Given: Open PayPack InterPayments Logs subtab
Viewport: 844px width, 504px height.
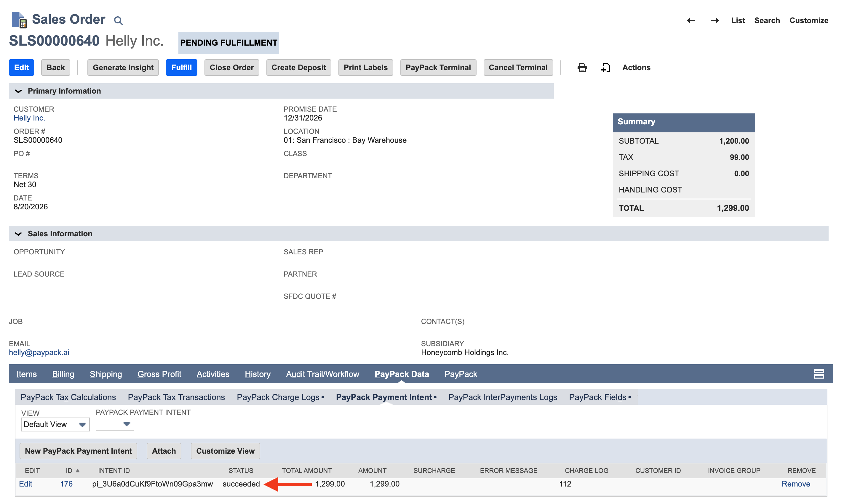Looking at the screenshot, I should click(503, 397).
